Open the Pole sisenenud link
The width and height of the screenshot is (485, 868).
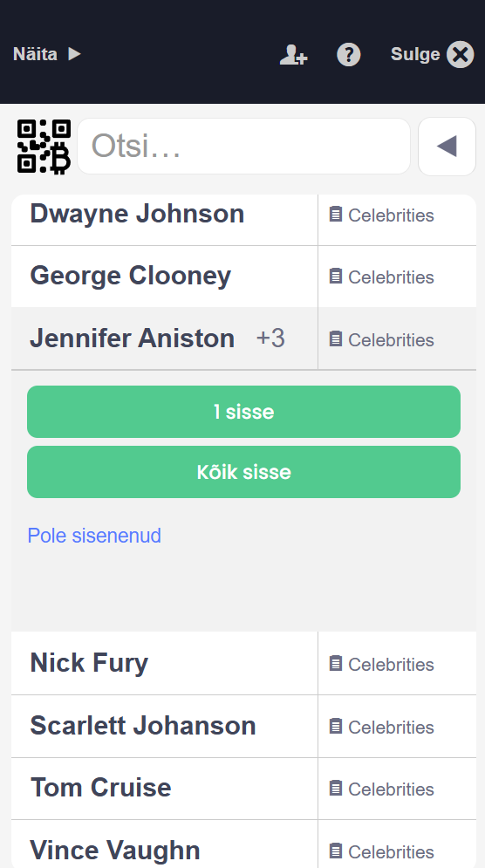pos(94,536)
